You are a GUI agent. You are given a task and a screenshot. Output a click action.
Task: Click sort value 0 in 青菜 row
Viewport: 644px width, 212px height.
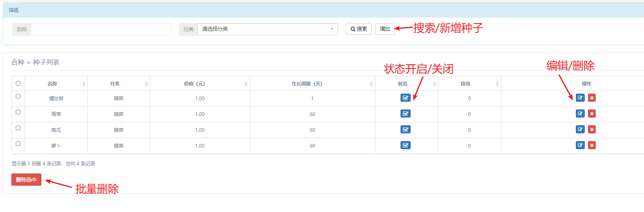[470, 114]
